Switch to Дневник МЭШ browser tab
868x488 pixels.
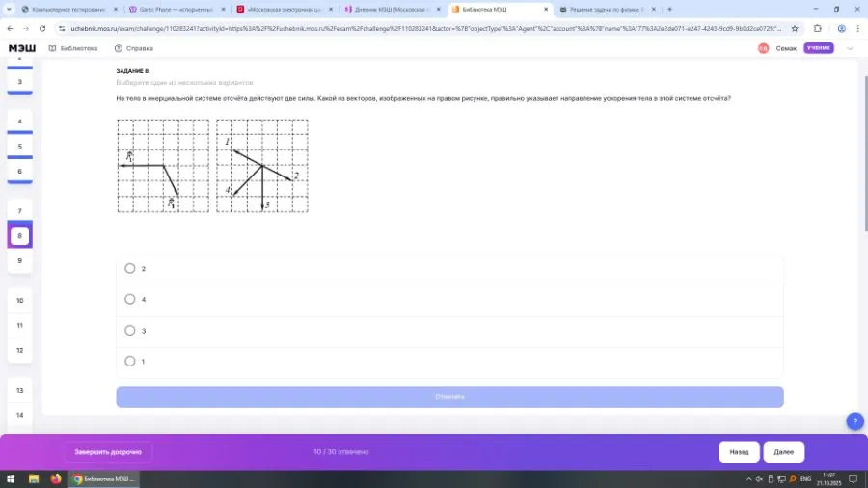click(x=393, y=10)
